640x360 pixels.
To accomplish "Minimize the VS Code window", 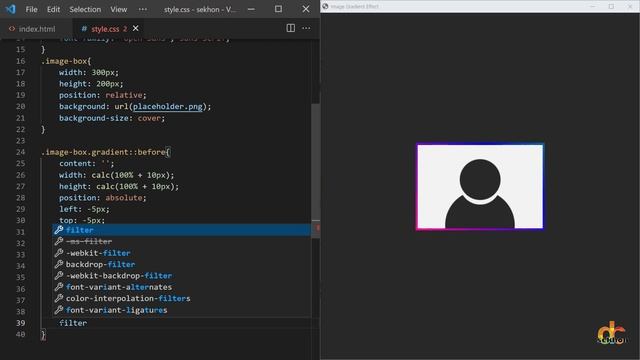I will click(251, 9).
